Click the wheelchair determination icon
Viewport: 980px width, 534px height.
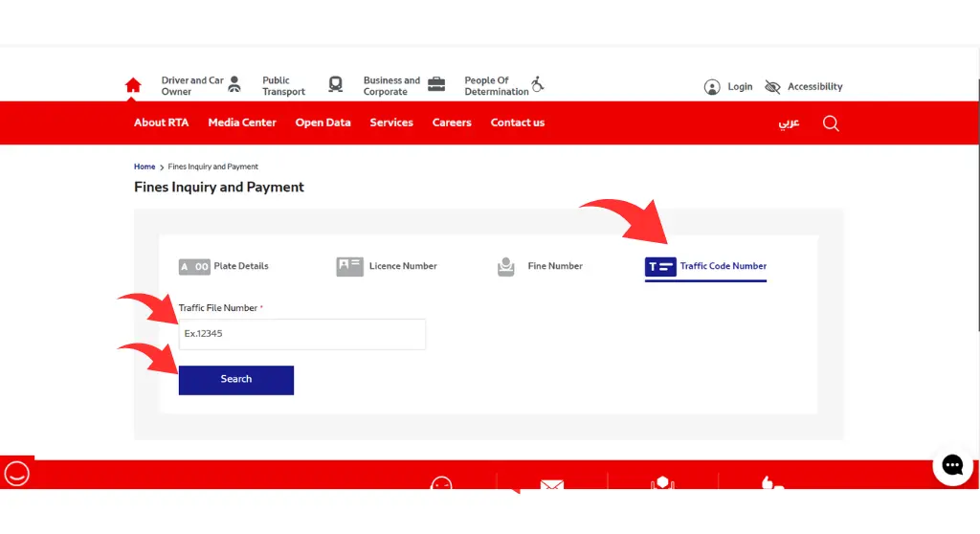click(x=538, y=84)
